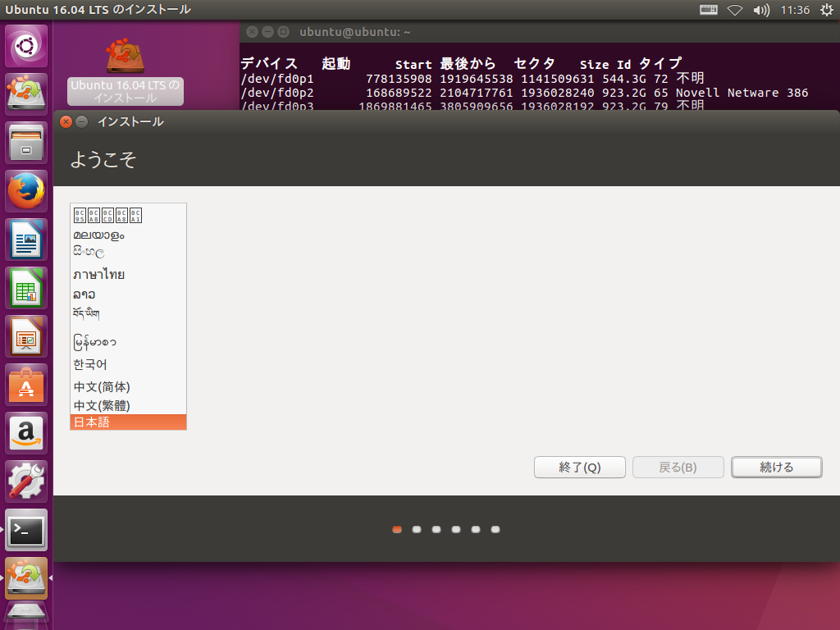Close the installer window
This screenshot has width=840, height=630.
pyautogui.click(x=66, y=121)
